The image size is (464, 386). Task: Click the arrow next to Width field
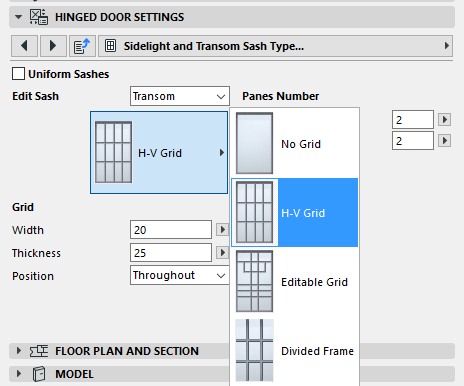click(x=222, y=230)
